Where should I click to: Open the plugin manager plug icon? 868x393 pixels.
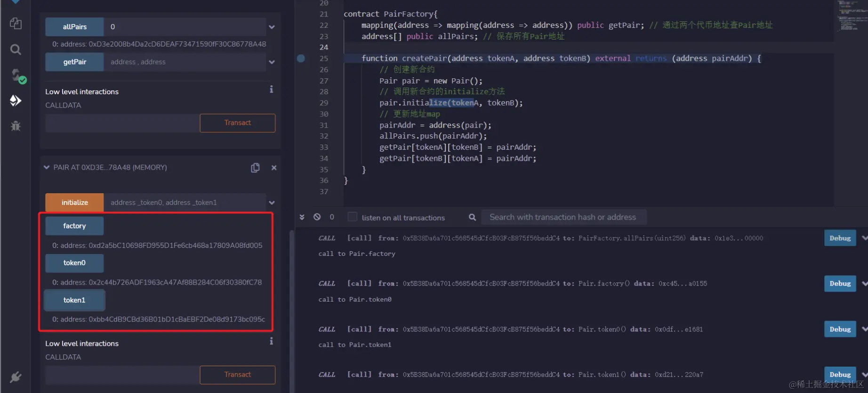(x=16, y=377)
